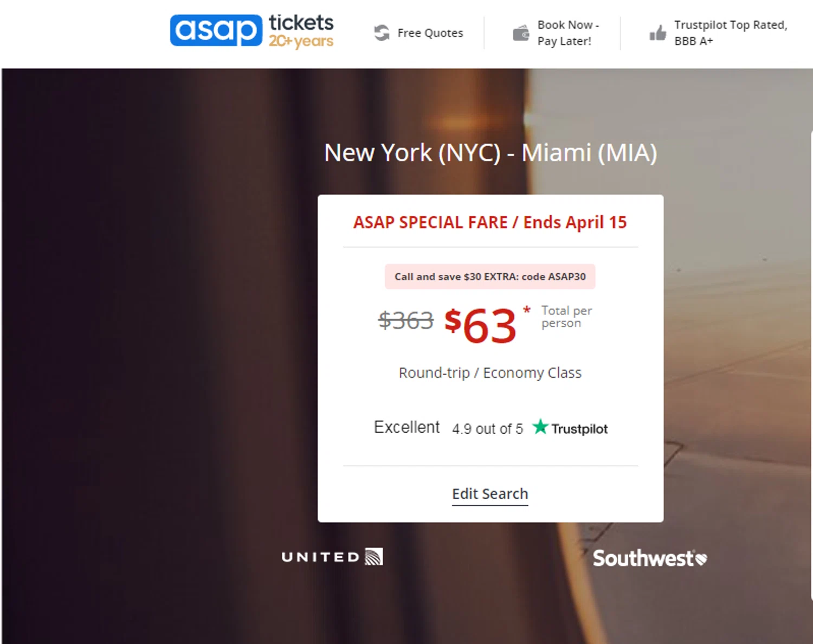
Task: Click the Round-trip / Economy Class label
Action: [490, 373]
